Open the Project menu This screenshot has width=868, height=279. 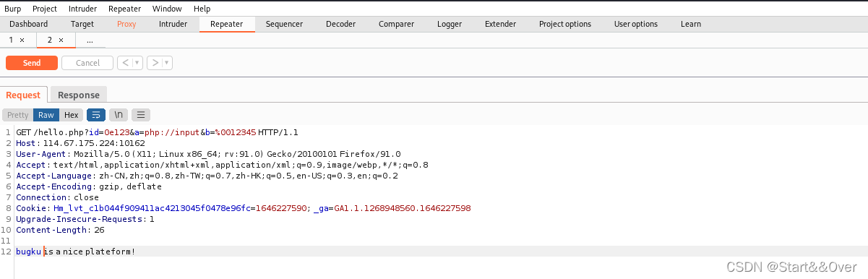click(x=45, y=9)
